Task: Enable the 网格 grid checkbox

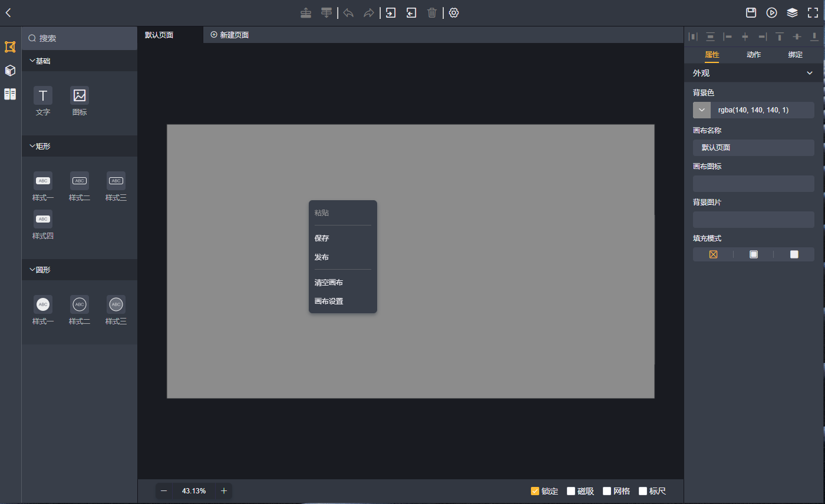Action: pos(607,491)
